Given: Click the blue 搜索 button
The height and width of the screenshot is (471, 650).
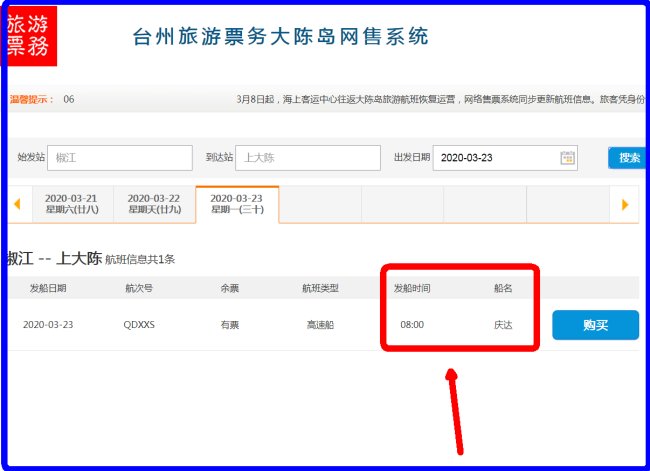Looking at the screenshot, I should point(628,158).
